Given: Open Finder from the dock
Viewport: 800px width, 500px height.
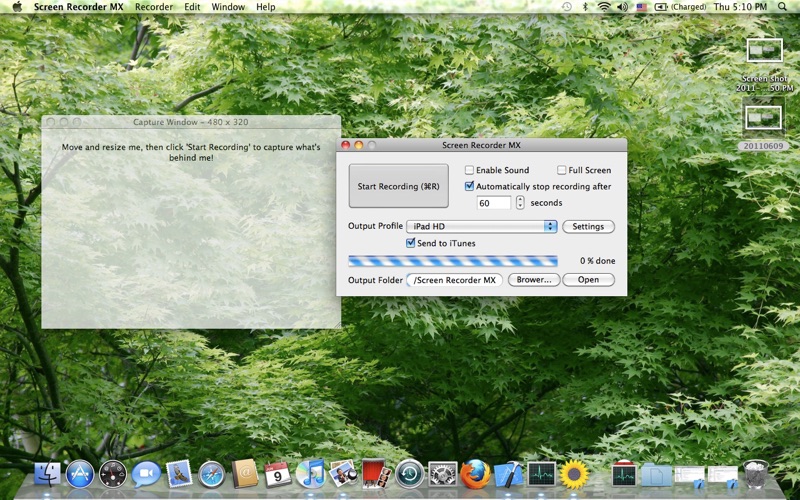Looking at the screenshot, I should 47,474.
